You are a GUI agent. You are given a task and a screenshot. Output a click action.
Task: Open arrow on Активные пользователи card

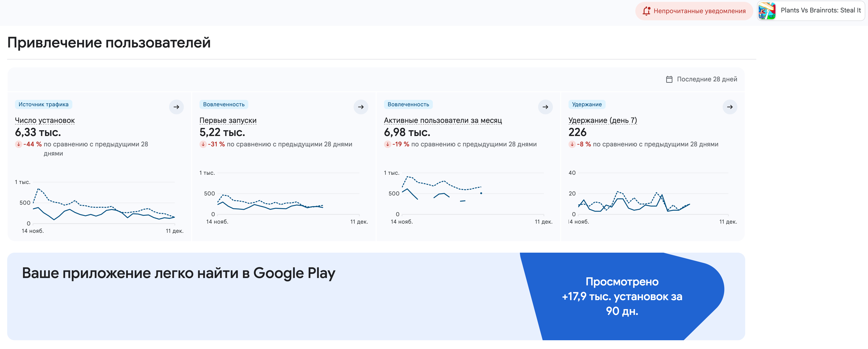pyautogui.click(x=545, y=107)
